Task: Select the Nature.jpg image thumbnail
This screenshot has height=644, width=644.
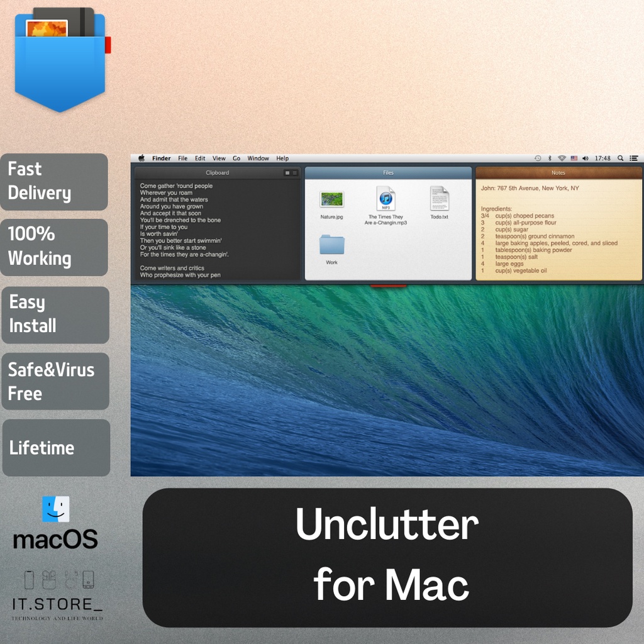Action: point(331,199)
